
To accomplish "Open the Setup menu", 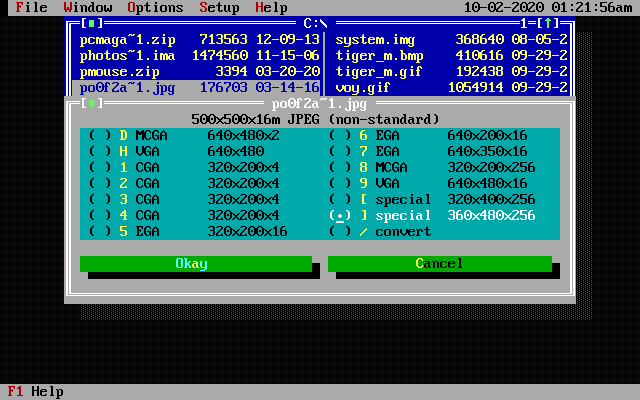I will click(220, 7).
